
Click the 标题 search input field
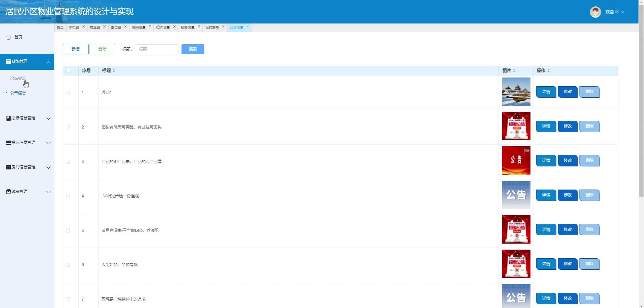point(157,49)
